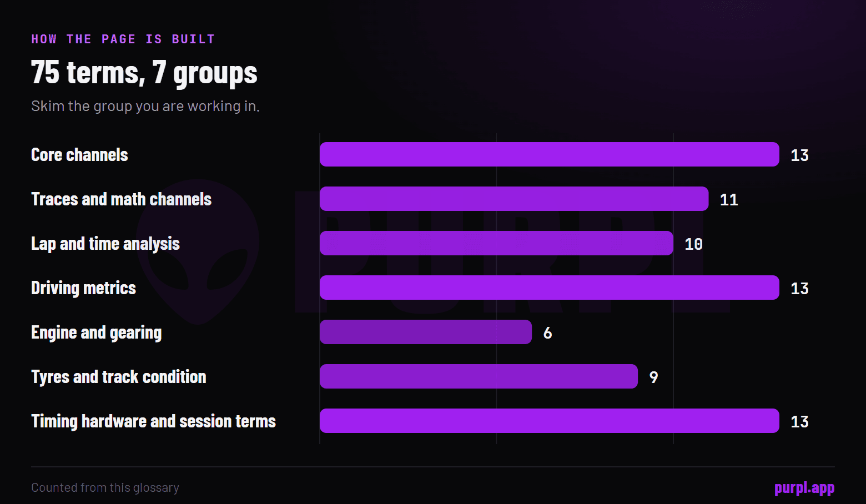Open the purpl.app link
Screen dimensions: 866x504
click(x=804, y=488)
